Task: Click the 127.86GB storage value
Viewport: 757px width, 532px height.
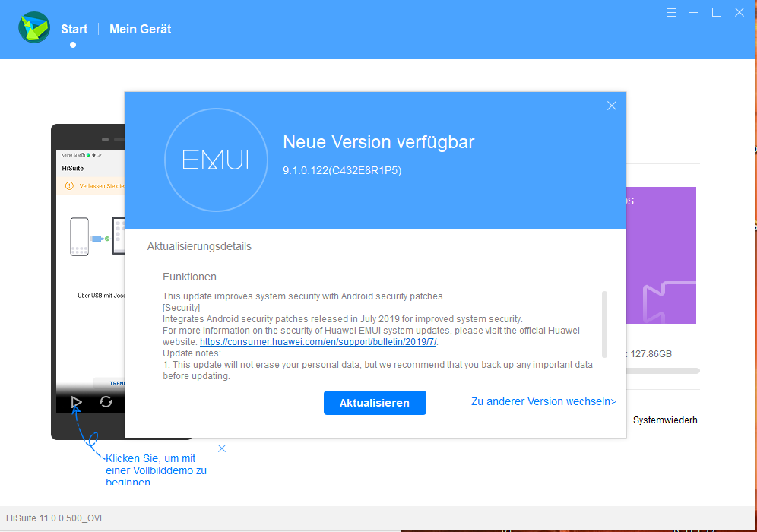Action: pos(651,354)
